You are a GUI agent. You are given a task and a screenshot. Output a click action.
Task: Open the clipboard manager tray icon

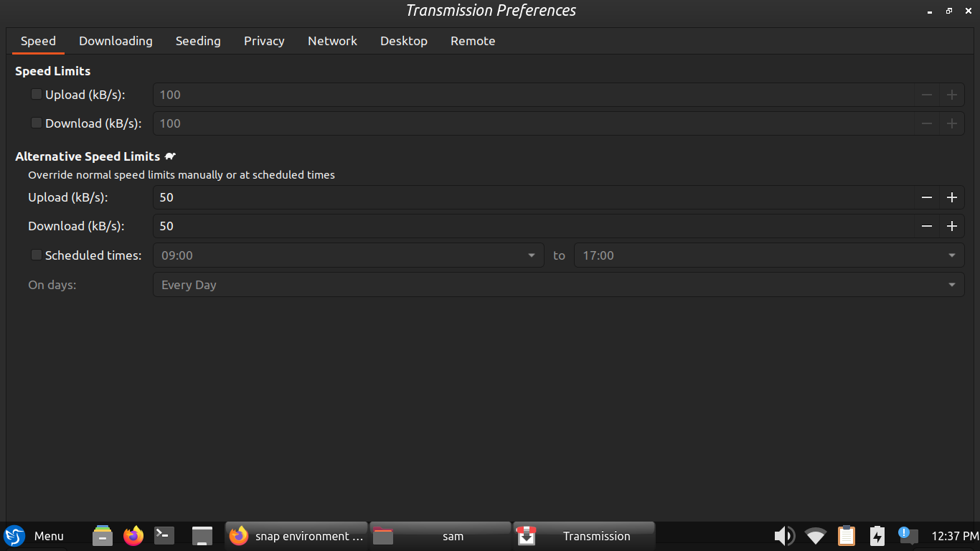pos(847,536)
